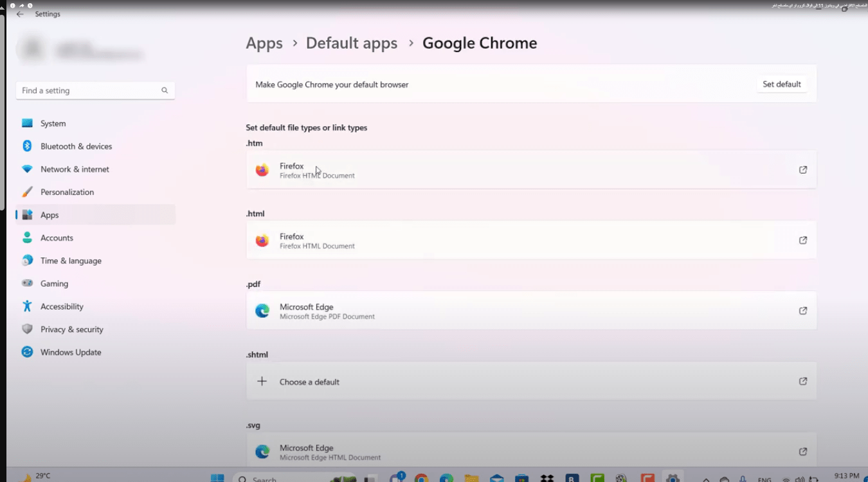Open the Windows Start button
Image resolution: width=868 pixels, height=482 pixels.
(x=217, y=478)
